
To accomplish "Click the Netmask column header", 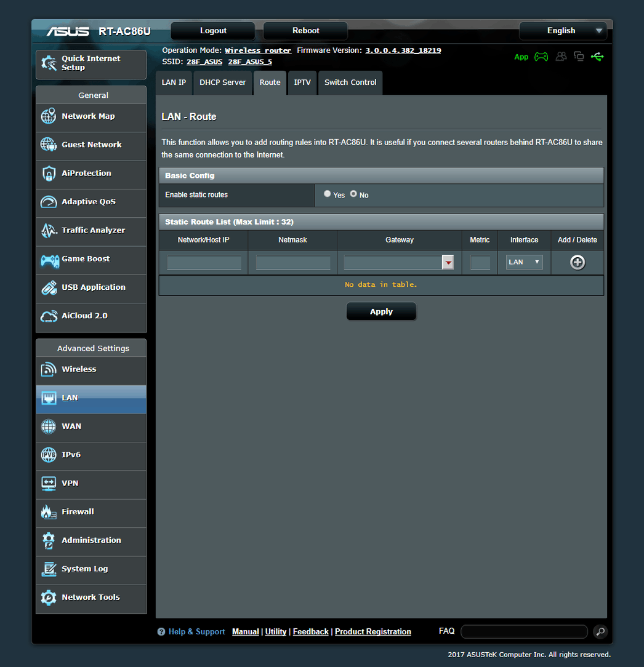I will pyautogui.click(x=292, y=240).
